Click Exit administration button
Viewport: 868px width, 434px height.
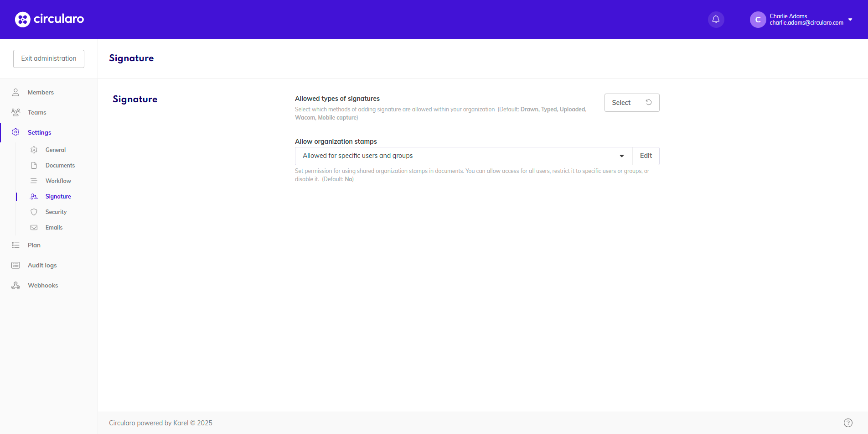(x=49, y=59)
